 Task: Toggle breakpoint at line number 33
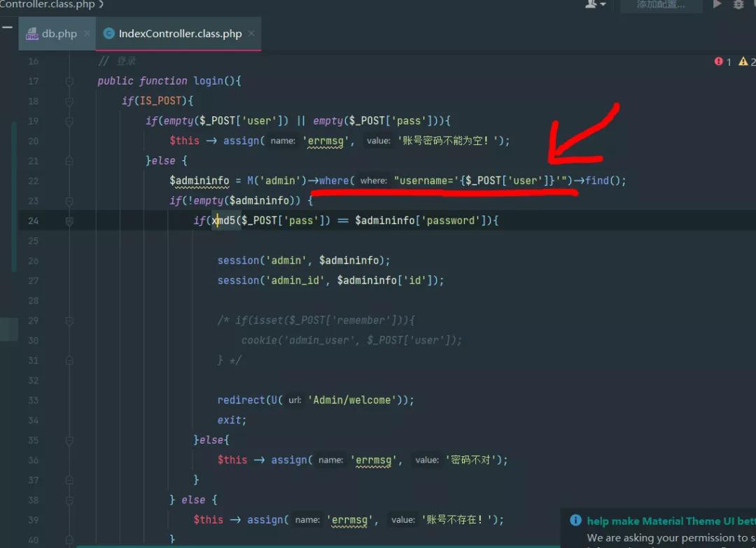coord(34,400)
